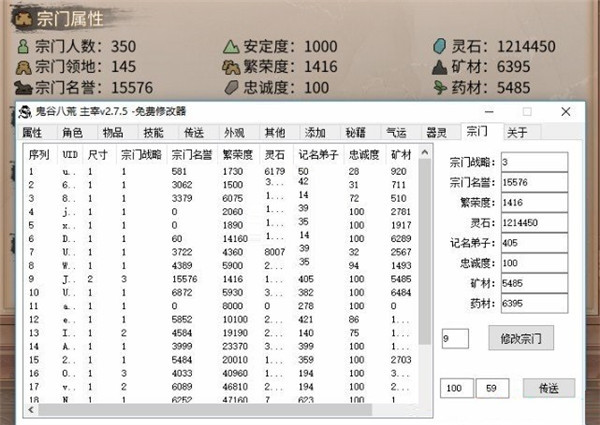Sort by the 序列 column header
600x425 pixels.
39,155
